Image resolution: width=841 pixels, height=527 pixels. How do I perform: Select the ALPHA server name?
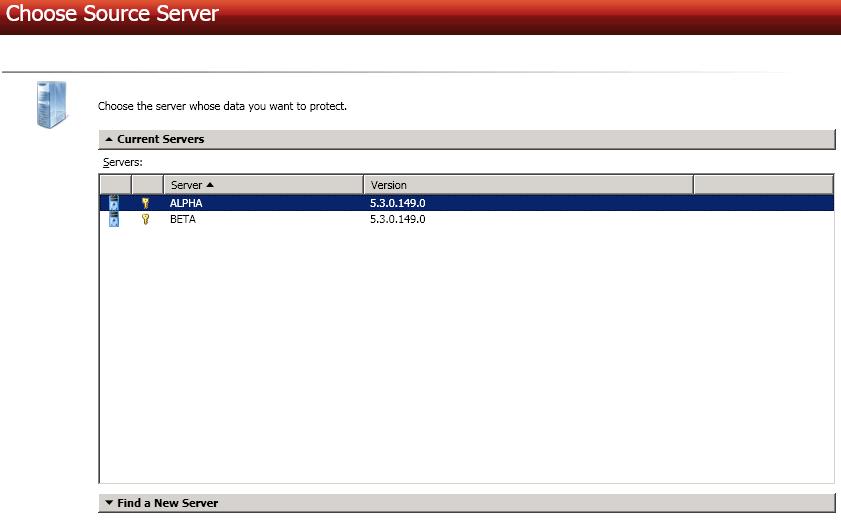pos(186,203)
